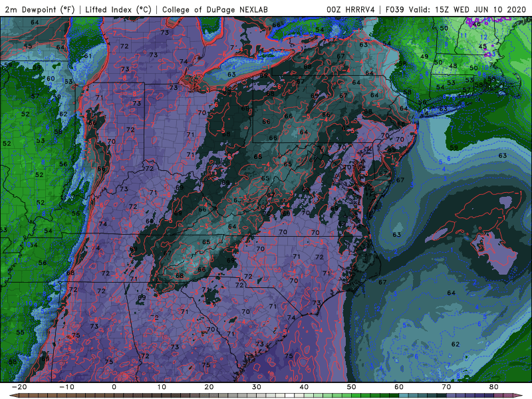Click the '48' dewpoint value on the map

pos(453,66)
